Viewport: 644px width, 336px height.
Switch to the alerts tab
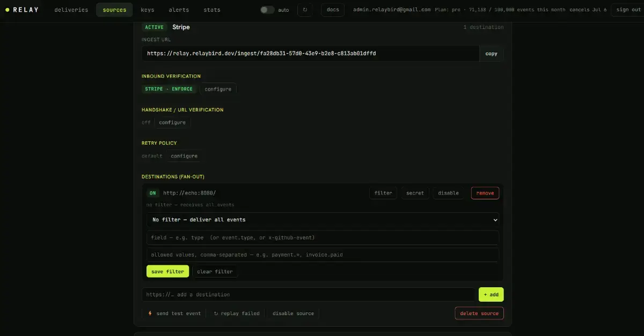[179, 10]
